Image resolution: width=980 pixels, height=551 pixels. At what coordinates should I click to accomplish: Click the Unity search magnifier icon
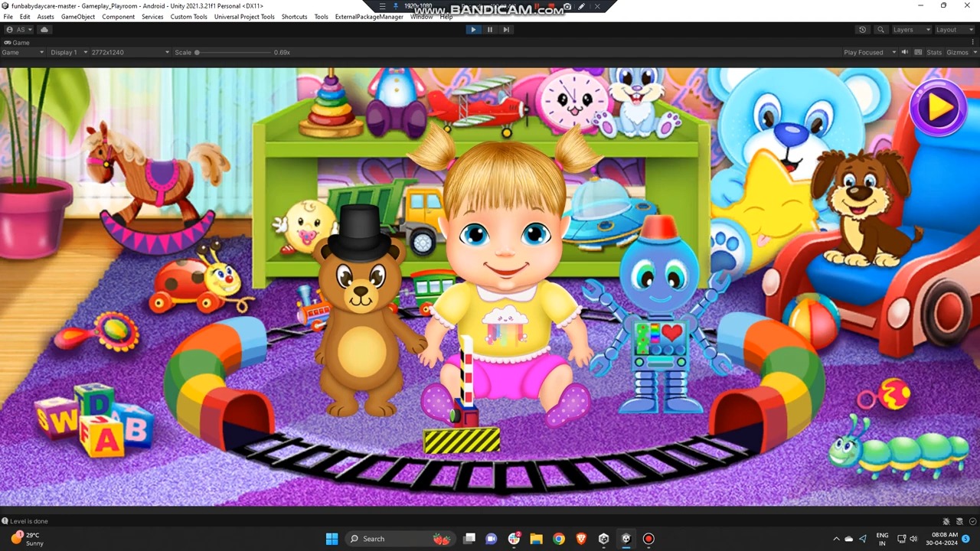click(x=880, y=30)
